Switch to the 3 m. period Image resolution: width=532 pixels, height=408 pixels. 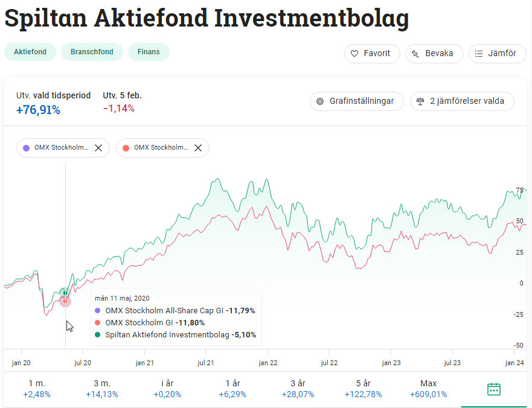coord(102,389)
